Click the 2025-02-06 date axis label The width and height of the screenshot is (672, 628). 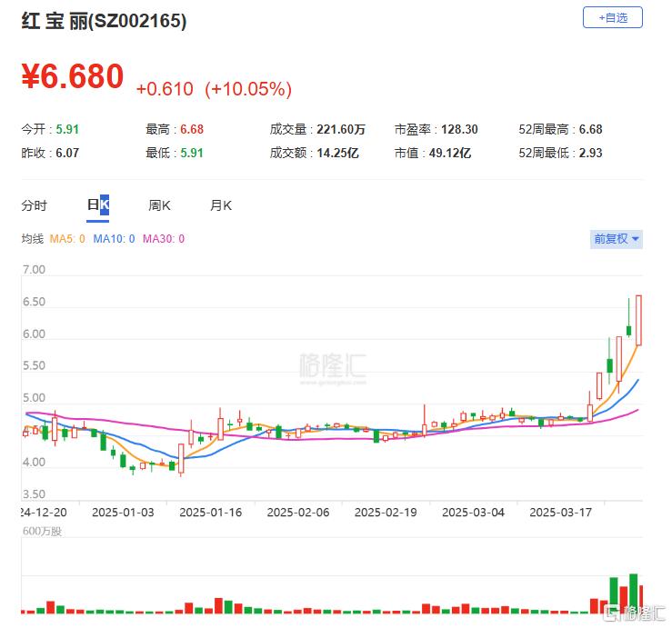click(298, 513)
